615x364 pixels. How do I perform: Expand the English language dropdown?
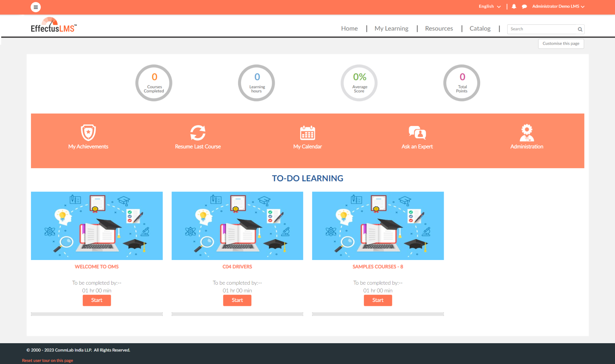[489, 6]
